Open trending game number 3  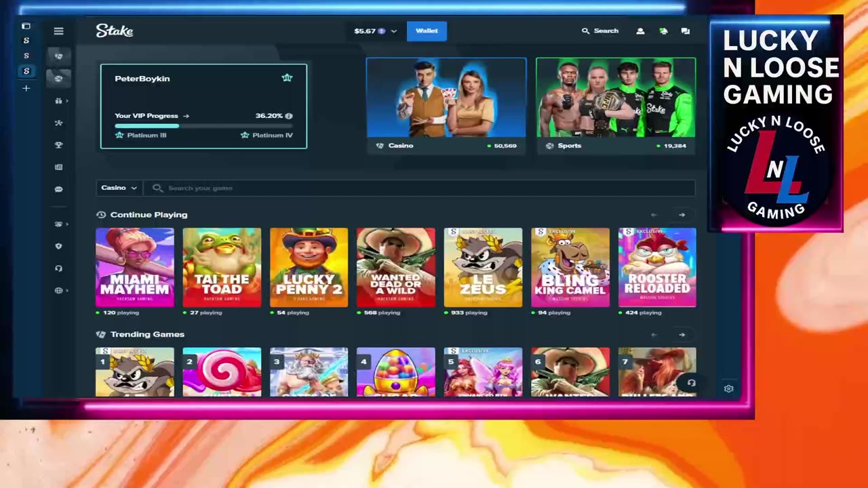coord(309,372)
